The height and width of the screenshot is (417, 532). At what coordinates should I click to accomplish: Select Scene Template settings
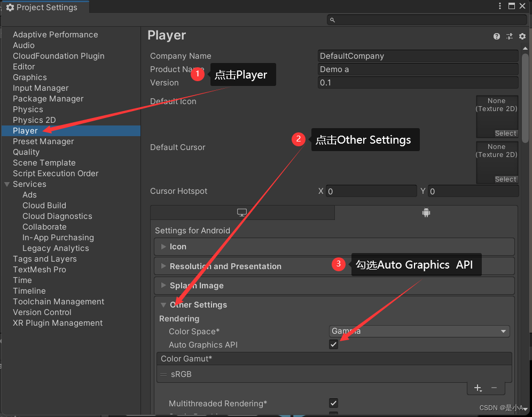44,163
